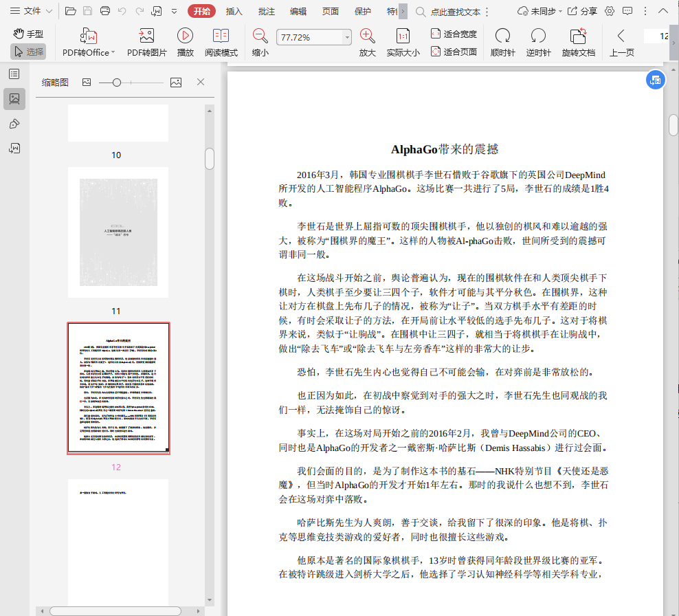Start the 播放 slideshow mode
The width and height of the screenshot is (679, 616).
coord(185,36)
